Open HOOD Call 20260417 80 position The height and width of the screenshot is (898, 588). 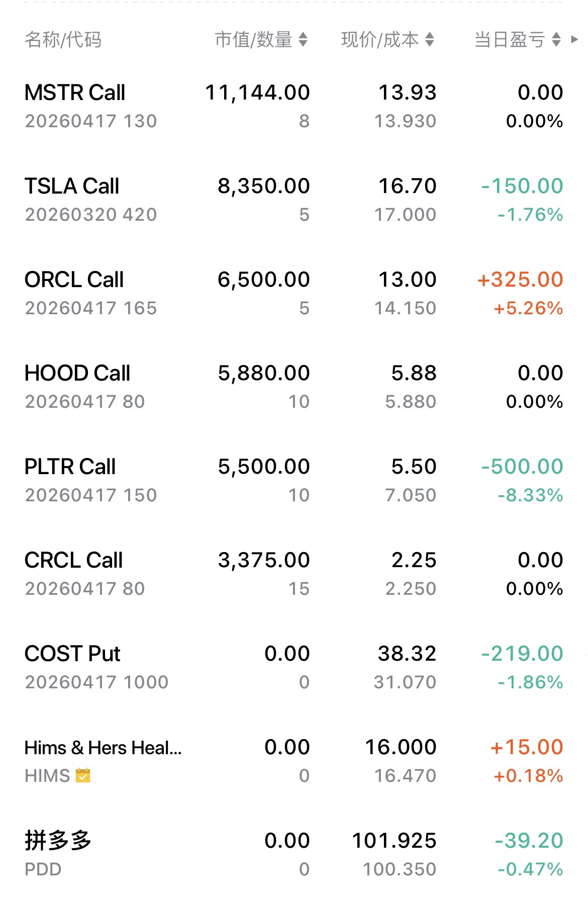pyautogui.click(x=77, y=374)
